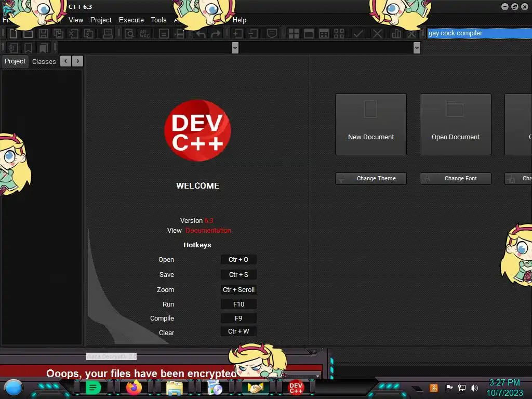Open the red 6.3 version link
The image size is (532, 399).
click(x=209, y=220)
